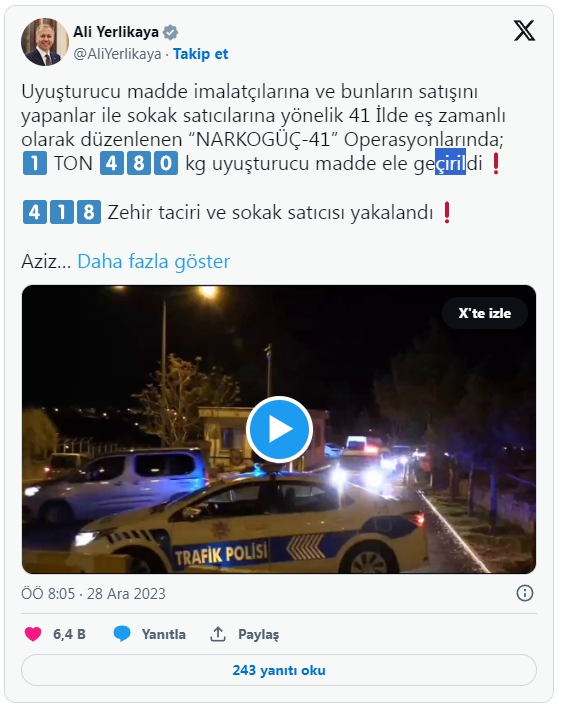The height and width of the screenshot is (708, 562).
Task: Click the Yanıtla reply label
Action: coord(164,634)
